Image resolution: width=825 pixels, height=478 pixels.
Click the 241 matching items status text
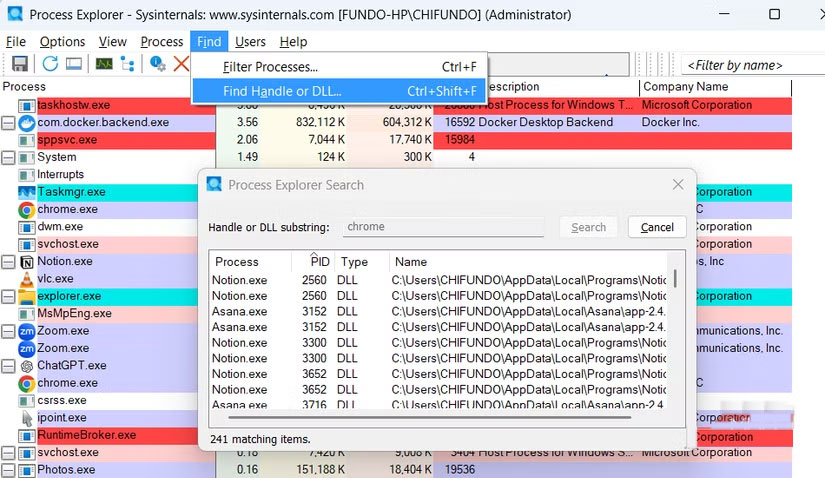(x=260, y=439)
